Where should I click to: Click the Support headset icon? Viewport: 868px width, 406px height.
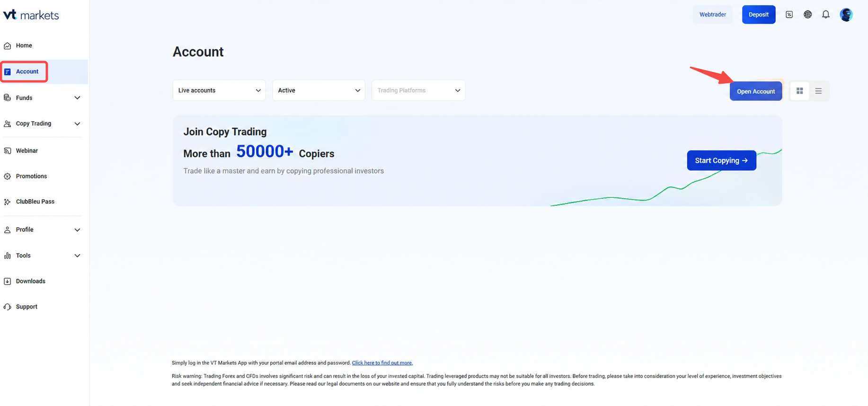tap(8, 307)
